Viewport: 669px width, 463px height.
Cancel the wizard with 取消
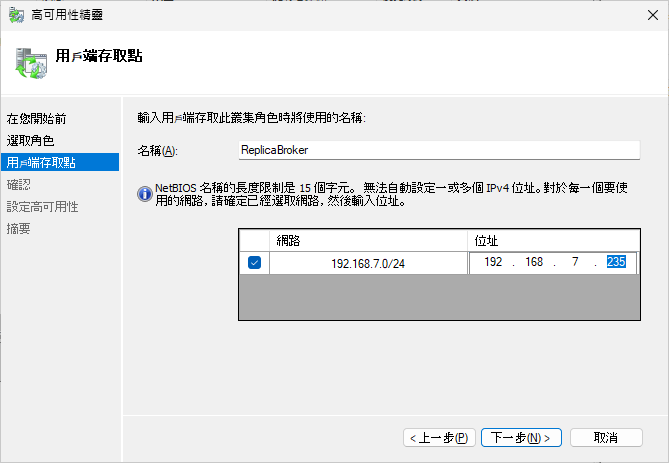click(x=605, y=438)
